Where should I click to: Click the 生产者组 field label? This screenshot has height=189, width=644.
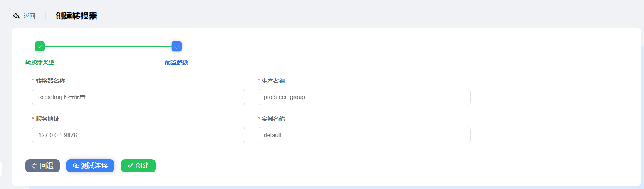pos(273,81)
